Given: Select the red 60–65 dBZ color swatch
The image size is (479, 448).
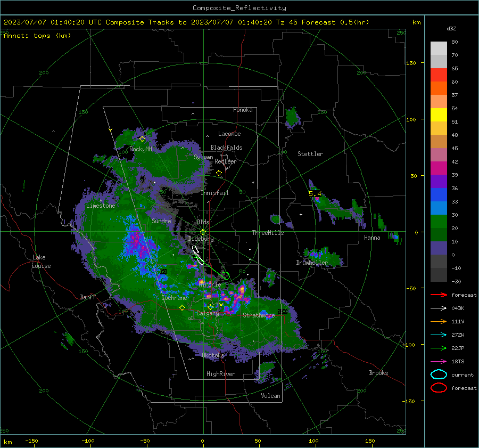Looking at the screenshot, I should click(439, 75).
